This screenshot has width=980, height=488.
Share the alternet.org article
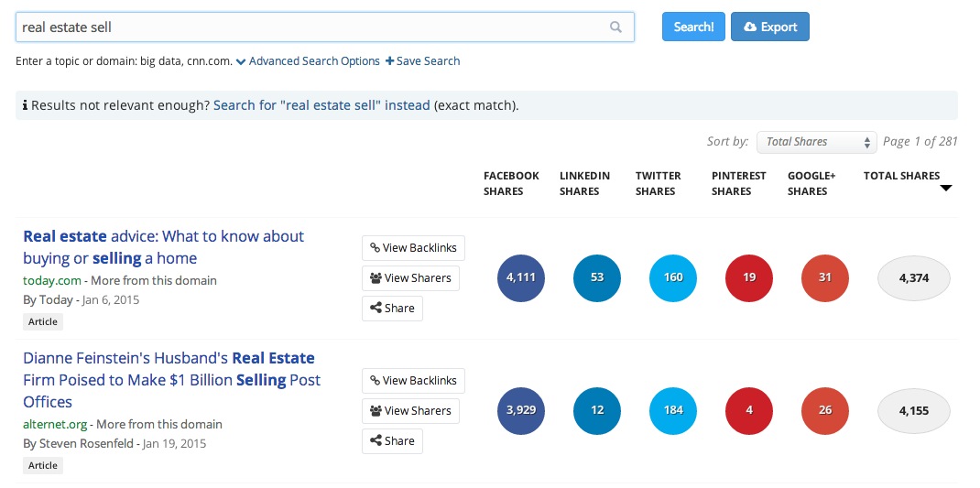pyautogui.click(x=392, y=440)
